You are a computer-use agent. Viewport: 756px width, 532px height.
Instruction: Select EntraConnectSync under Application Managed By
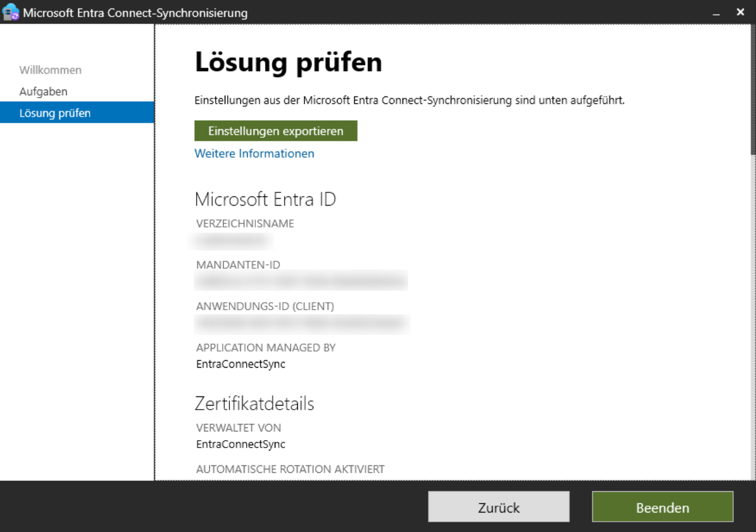241,364
